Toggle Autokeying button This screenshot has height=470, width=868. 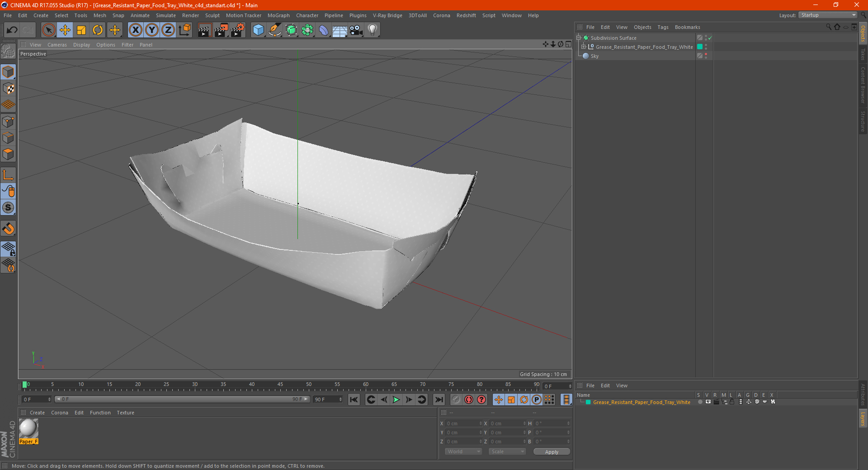(x=469, y=399)
